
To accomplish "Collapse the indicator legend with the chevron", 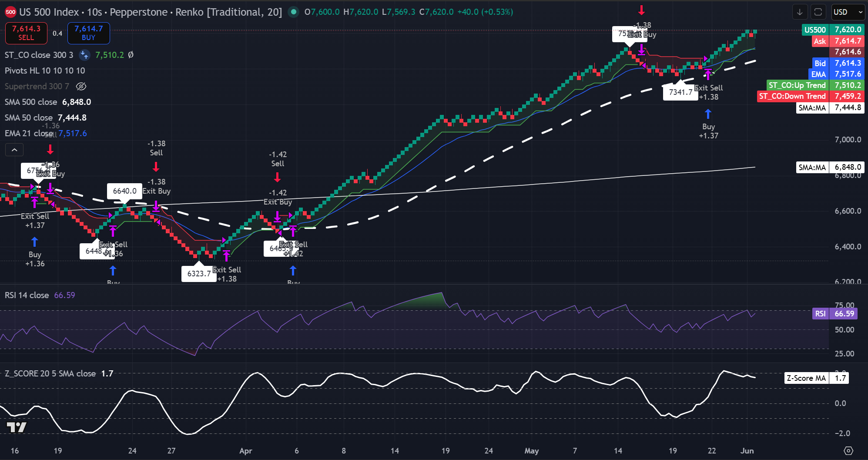I will point(14,150).
